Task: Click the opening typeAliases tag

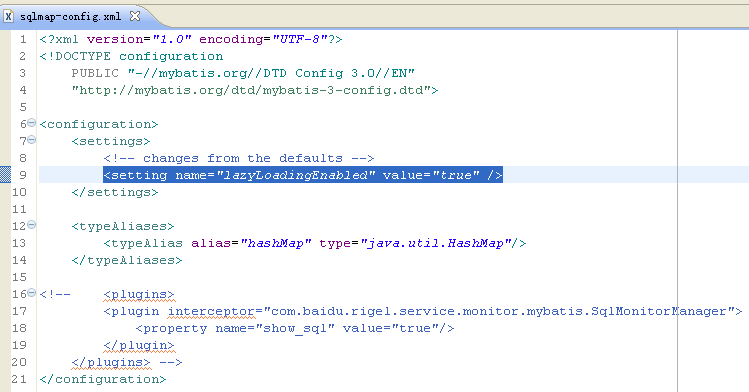Action: click(123, 226)
